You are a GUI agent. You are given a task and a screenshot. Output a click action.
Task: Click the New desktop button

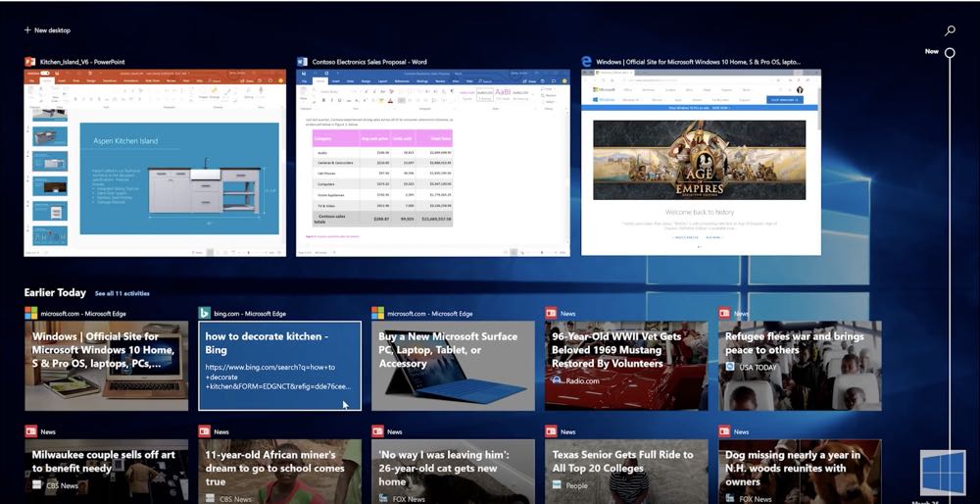[x=47, y=30]
